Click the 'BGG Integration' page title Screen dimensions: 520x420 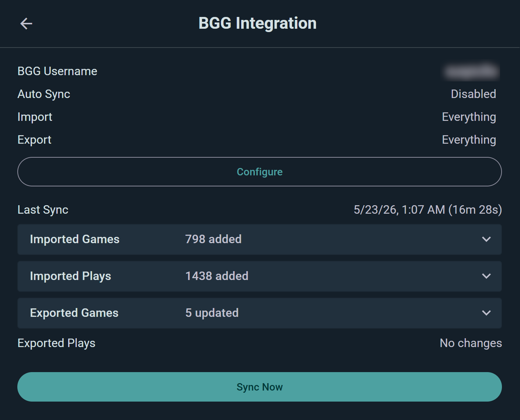(x=257, y=23)
